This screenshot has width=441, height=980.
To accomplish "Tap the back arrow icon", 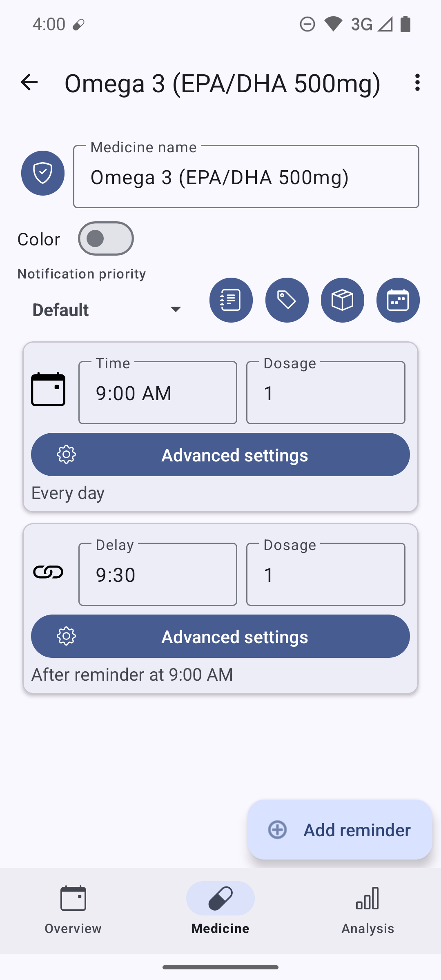I will (29, 82).
